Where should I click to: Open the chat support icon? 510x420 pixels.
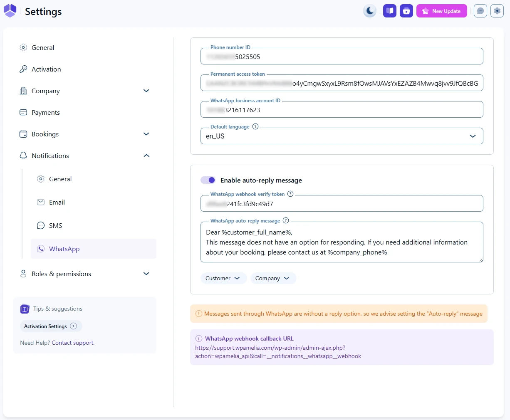click(x=480, y=11)
